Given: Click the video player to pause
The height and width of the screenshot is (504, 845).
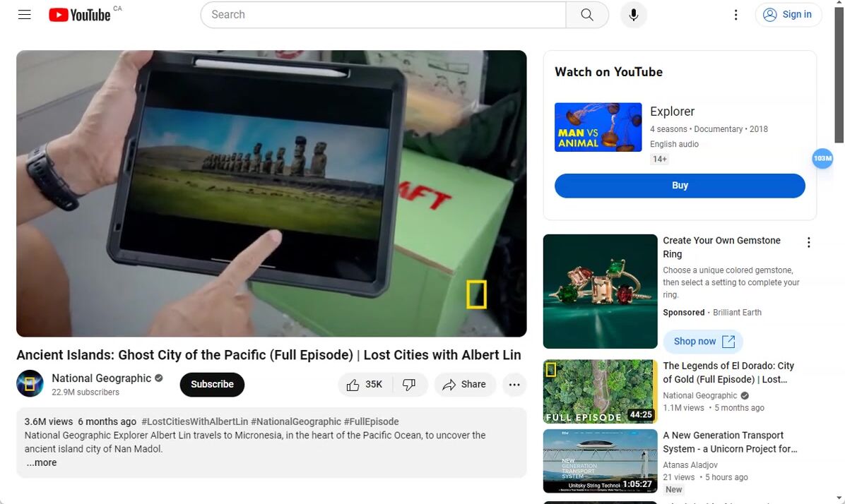Looking at the screenshot, I should pos(271,193).
